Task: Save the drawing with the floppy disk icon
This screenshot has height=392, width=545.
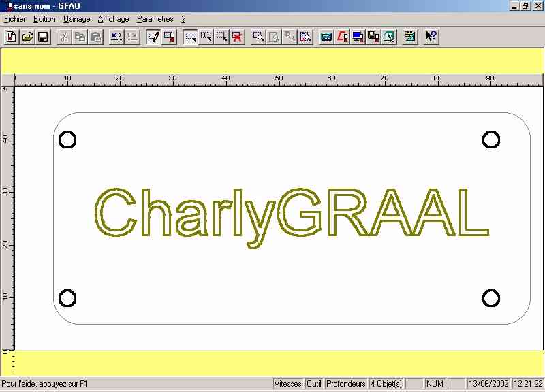Action: tap(43, 37)
